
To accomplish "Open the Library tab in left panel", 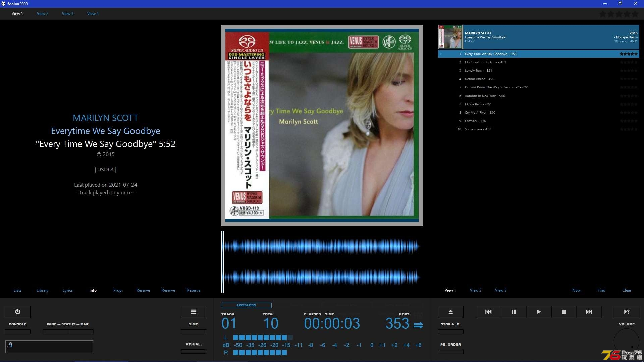I will point(43,290).
